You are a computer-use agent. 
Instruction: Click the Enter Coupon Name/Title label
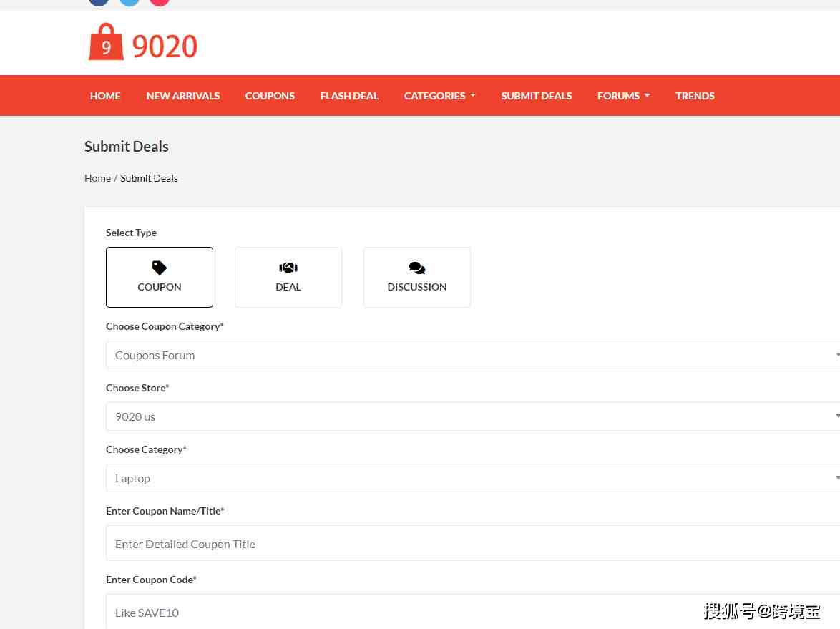pyautogui.click(x=165, y=511)
